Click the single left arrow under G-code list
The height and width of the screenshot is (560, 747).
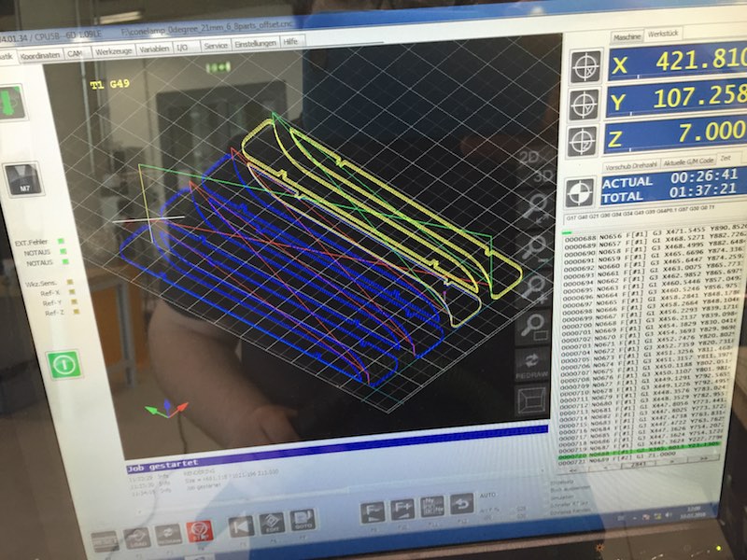coord(604,467)
